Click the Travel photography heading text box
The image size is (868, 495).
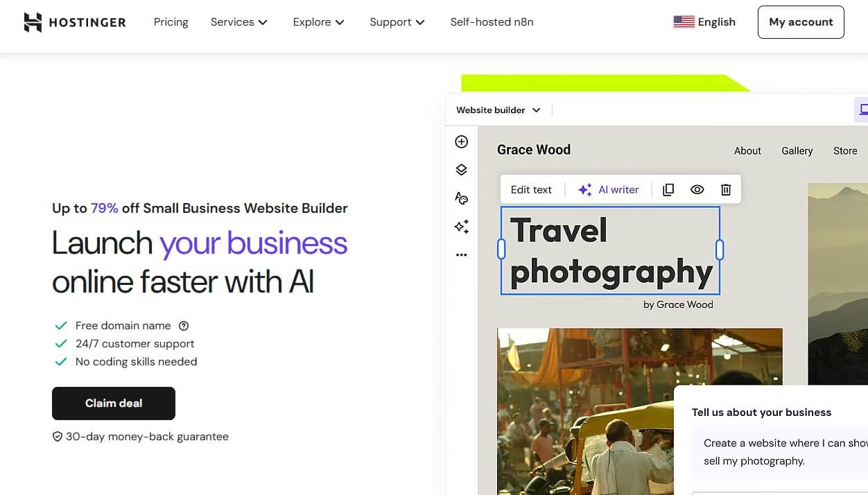click(610, 250)
